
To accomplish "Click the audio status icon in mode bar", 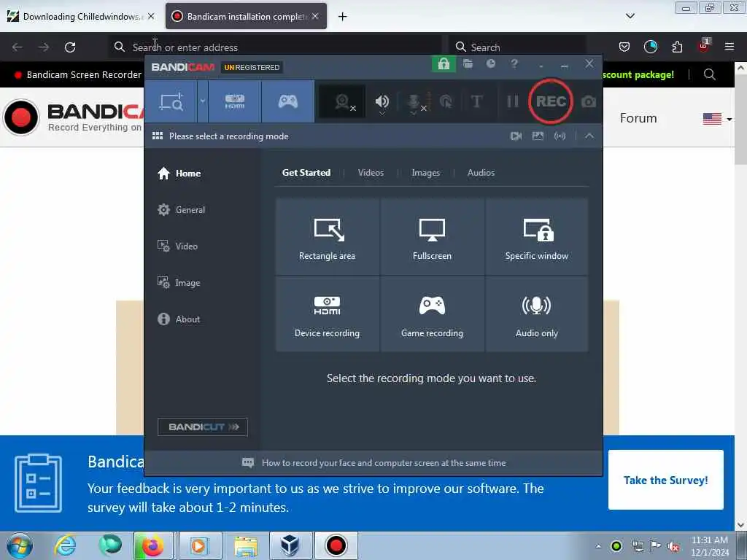I will pyautogui.click(x=560, y=136).
